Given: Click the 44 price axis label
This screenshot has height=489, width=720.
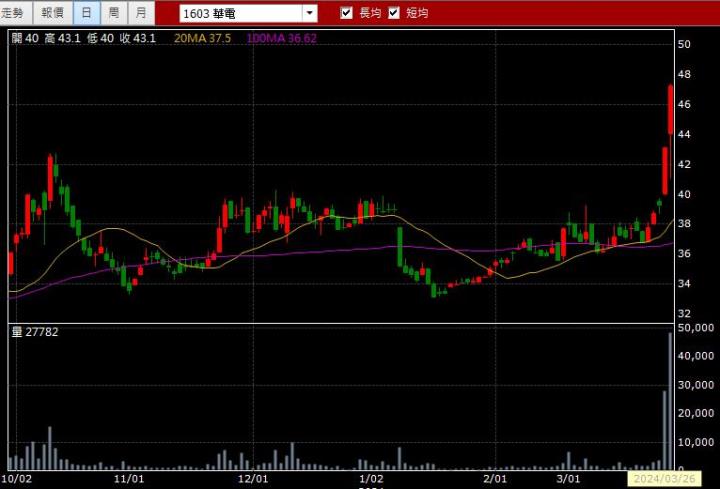Looking at the screenshot, I should tap(684, 134).
